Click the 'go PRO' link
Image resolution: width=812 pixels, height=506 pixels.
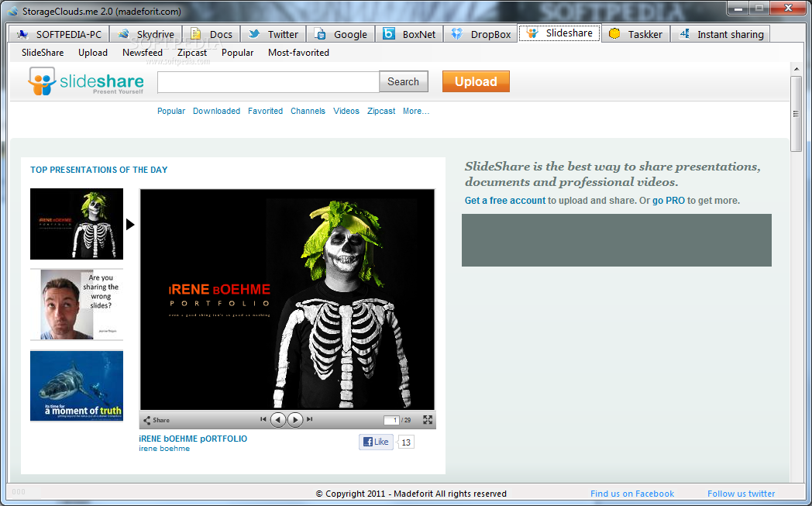click(669, 201)
